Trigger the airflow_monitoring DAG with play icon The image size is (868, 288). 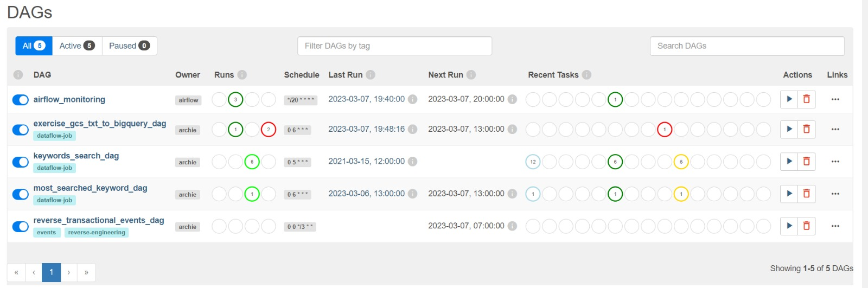click(789, 99)
